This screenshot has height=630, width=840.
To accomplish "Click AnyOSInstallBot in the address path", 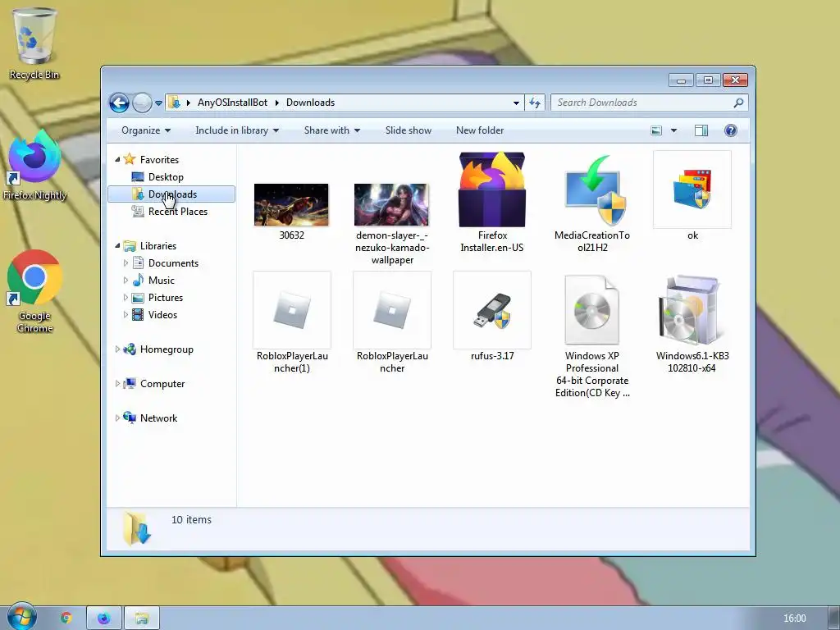I will 232,103.
